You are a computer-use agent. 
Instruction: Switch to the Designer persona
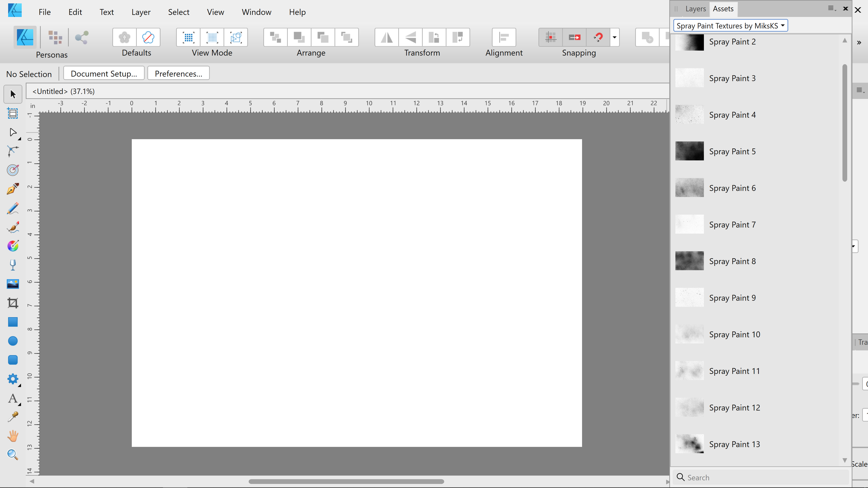point(25,37)
